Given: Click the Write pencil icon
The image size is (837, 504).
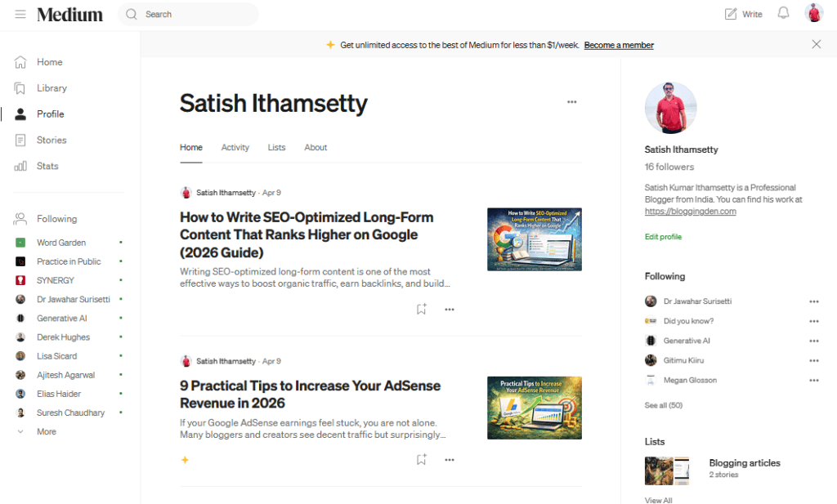Looking at the screenshot, I should point(731,14).
